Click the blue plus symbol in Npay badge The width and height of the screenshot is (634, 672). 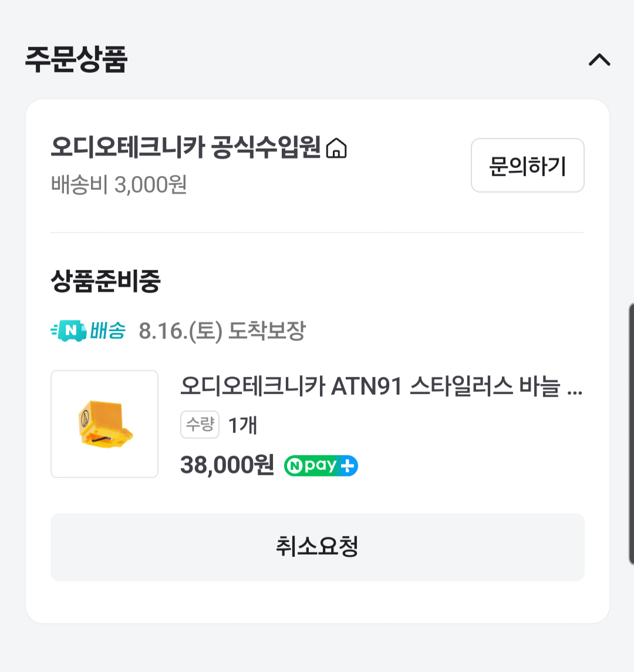(348, 466)
